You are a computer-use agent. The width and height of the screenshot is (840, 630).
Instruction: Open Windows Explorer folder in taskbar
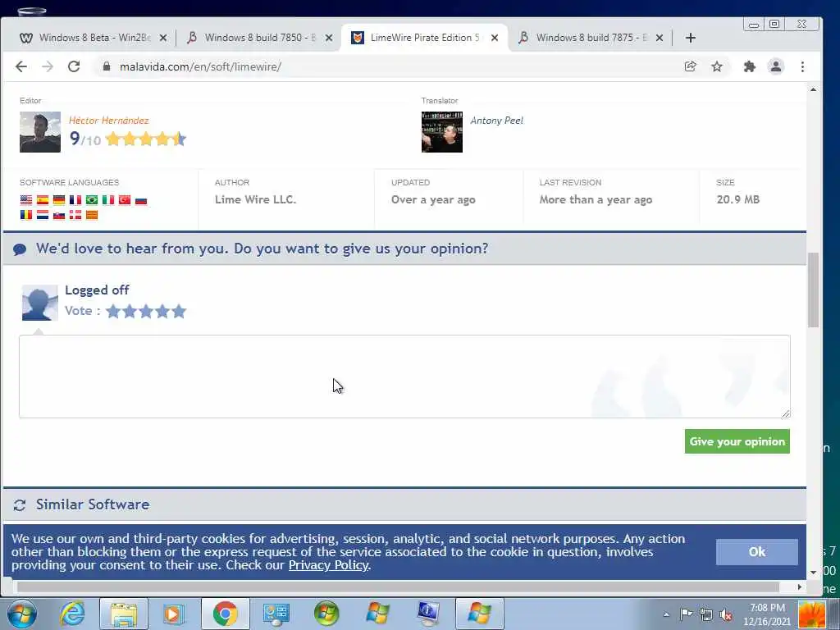point(124,614)
